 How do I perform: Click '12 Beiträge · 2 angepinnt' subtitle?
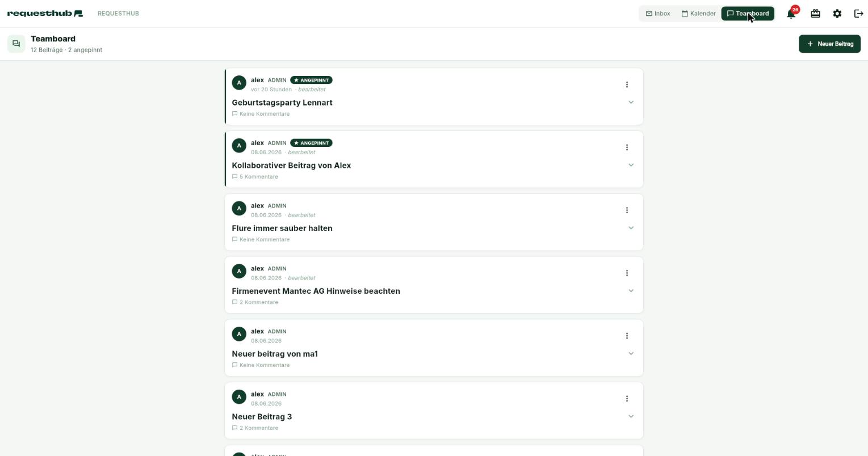point(66,50)
